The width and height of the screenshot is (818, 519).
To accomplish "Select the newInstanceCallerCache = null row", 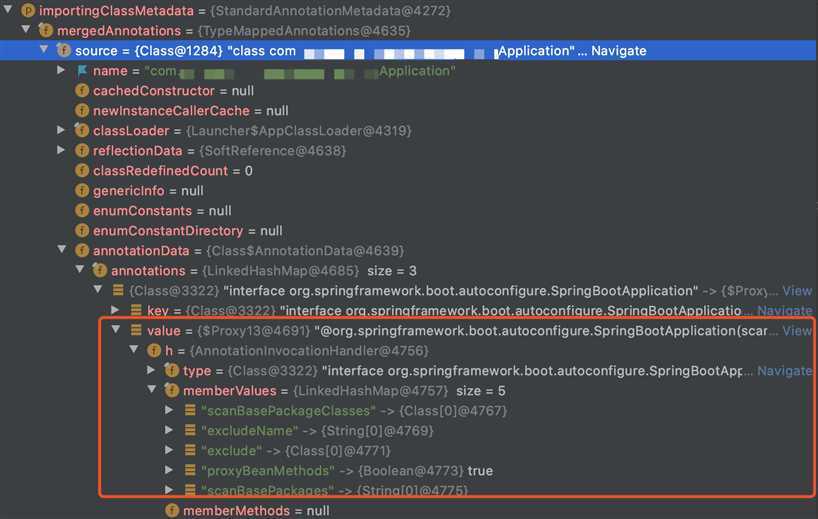I will (409, 110).
